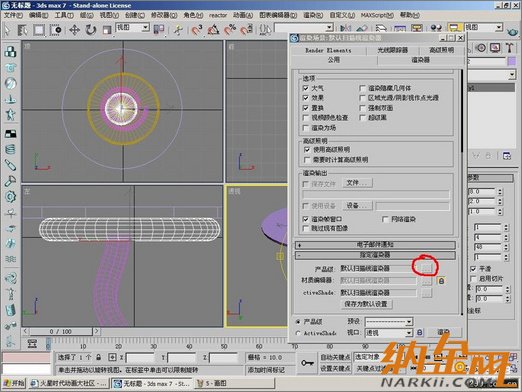Click the lock icon beside material editor renderer
Image resolution: width=522 pixels, height=392 pixels.
tap(441, 281)
